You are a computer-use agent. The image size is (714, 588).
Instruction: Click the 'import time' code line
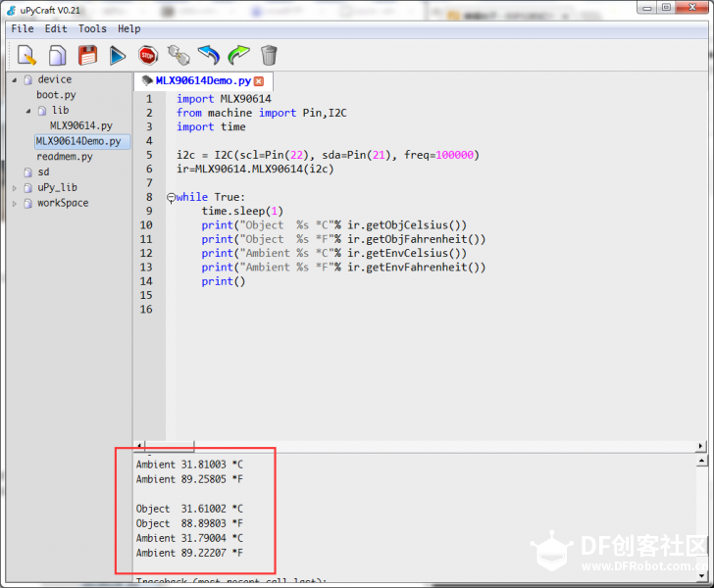coord(211,127)
